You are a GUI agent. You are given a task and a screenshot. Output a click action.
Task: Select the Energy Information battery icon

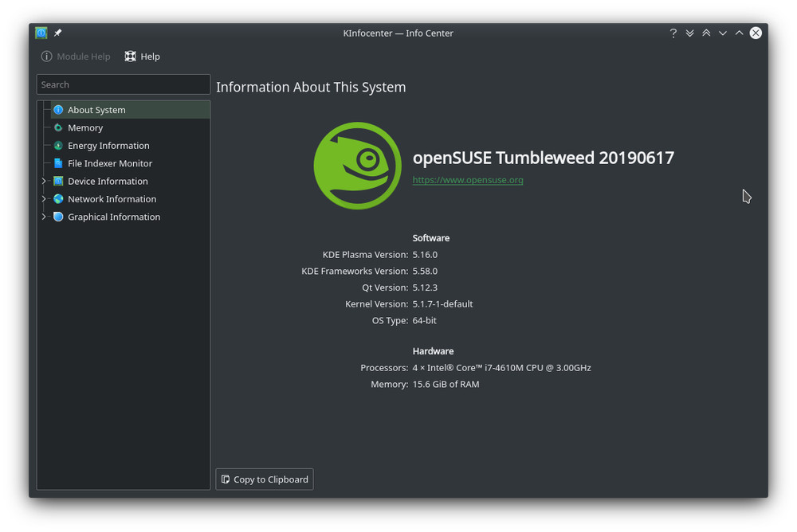(x=58, y=145)
